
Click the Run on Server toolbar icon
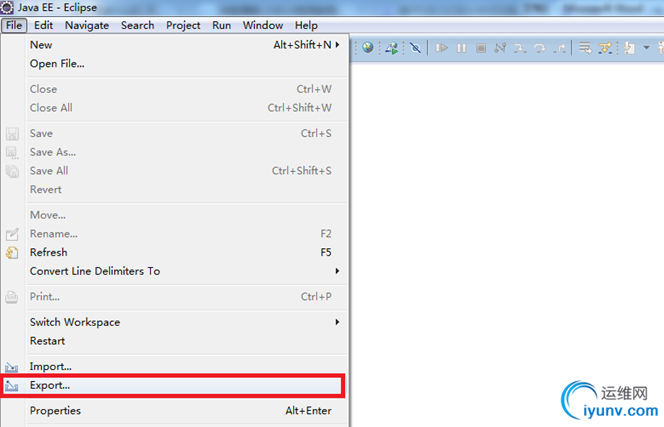392,48
